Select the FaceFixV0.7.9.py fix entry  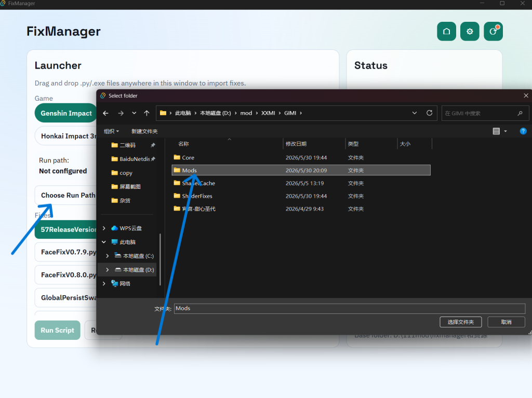coord(66,252)
